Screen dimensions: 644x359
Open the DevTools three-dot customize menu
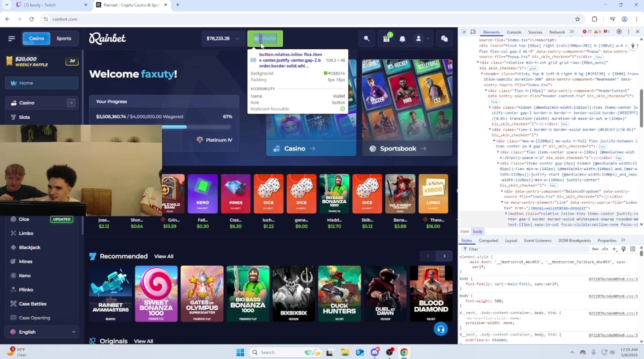629,32
